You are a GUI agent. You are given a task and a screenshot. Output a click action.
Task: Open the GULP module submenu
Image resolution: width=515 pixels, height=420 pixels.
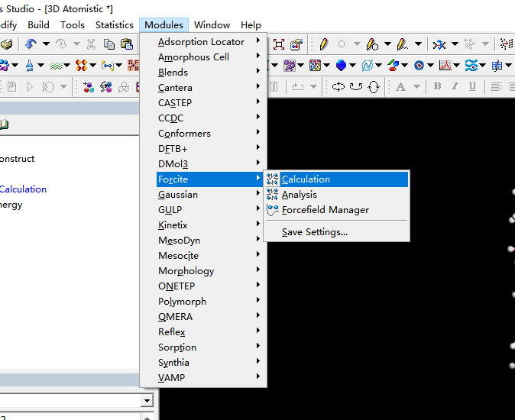click(209, 210)
